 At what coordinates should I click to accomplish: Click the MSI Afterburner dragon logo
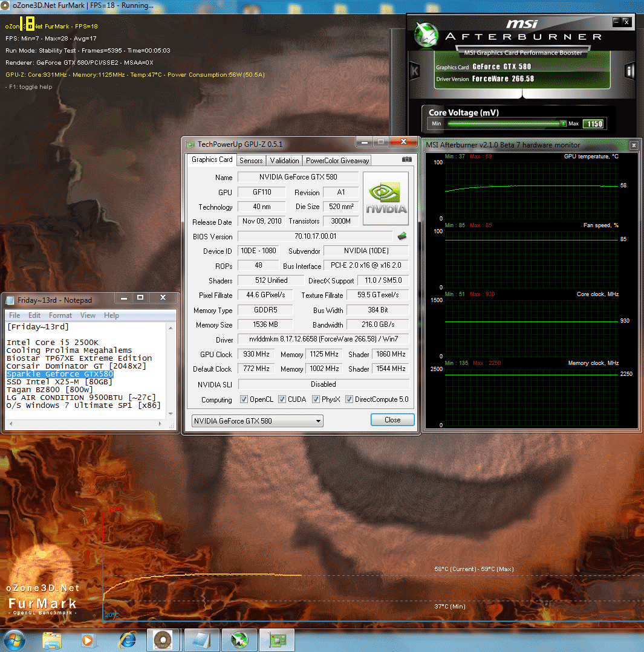[427, 34]
